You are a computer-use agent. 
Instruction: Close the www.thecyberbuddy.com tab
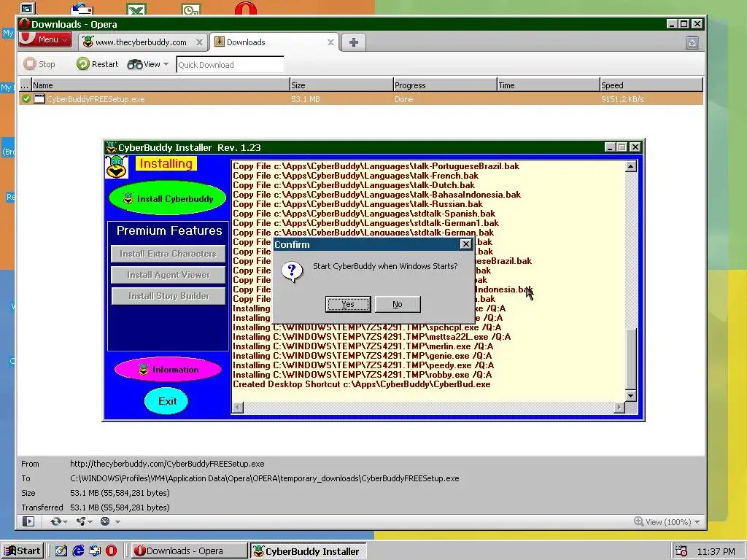(x=200, y=42)
